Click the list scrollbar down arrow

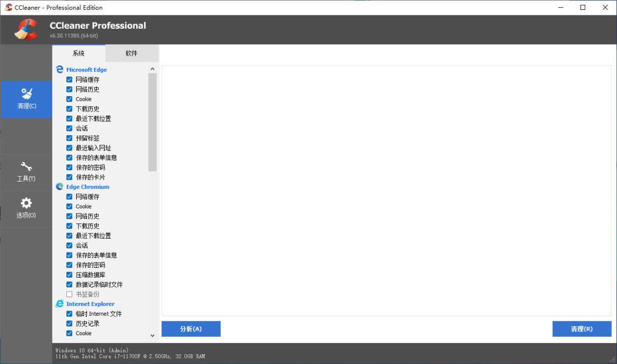(x=152, y=335)
